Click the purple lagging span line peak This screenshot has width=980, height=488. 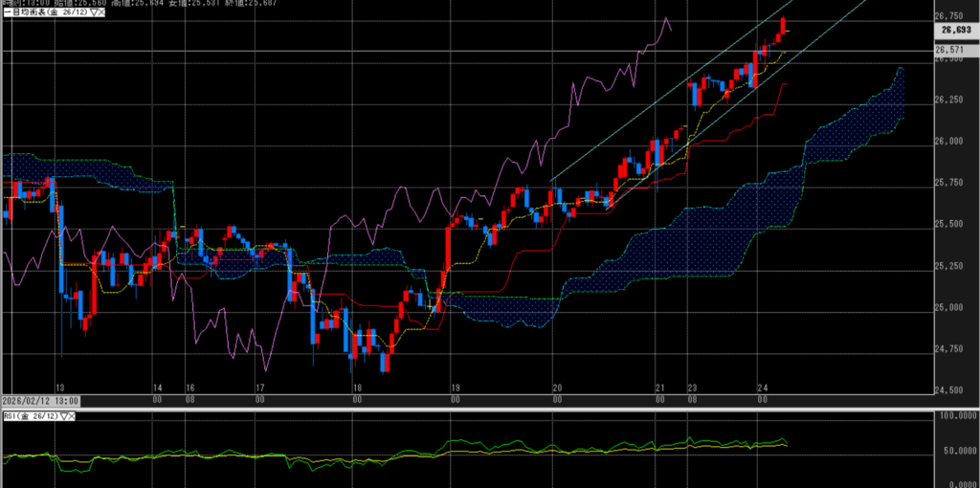click(x=663, y=17)
